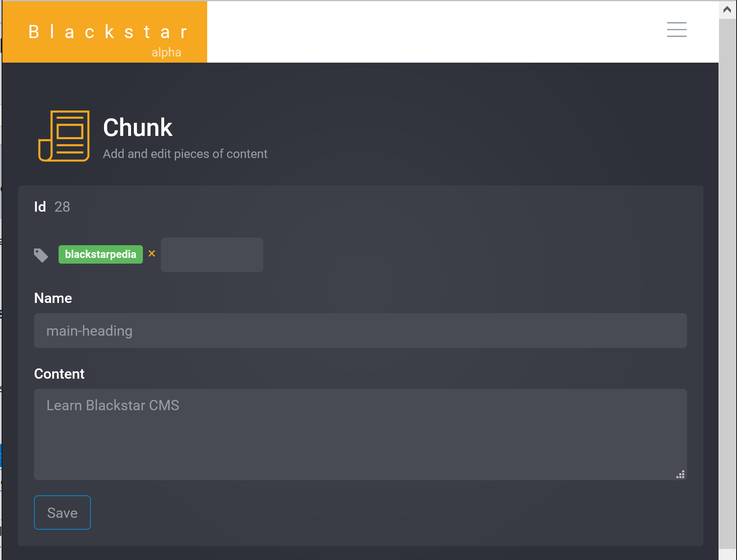Click the Content textarea resize handle
Screen dimensions: 737x560
click(680, 474)
